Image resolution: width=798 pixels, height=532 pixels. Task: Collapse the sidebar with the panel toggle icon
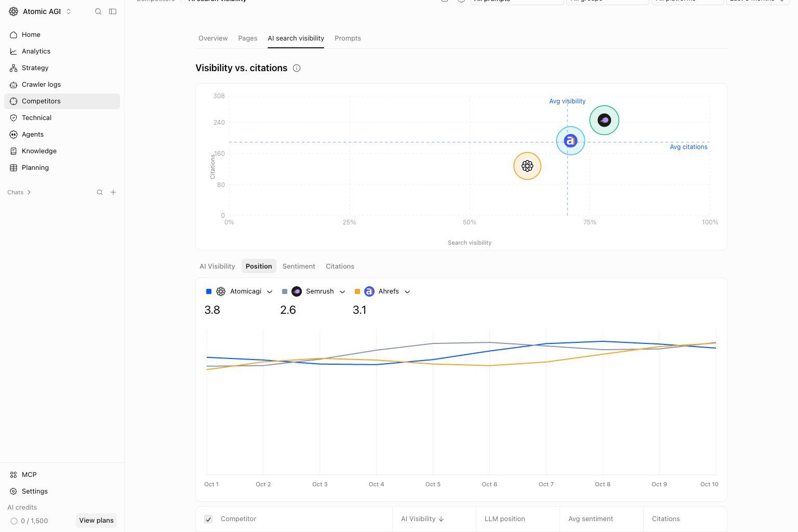tap(113, 11)
